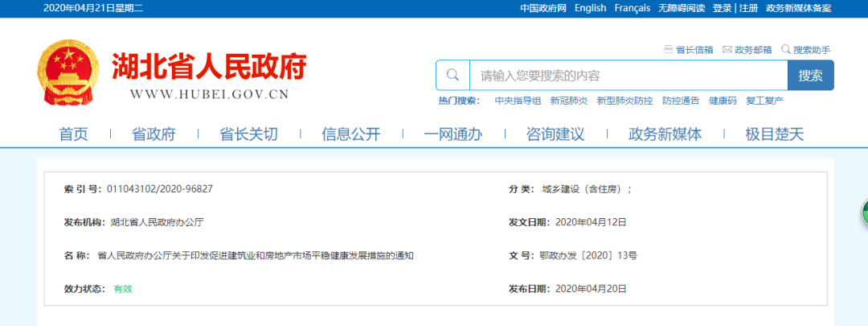Click the Hubei government national emblem logo
Screen dimensions: 868x326
66,74
